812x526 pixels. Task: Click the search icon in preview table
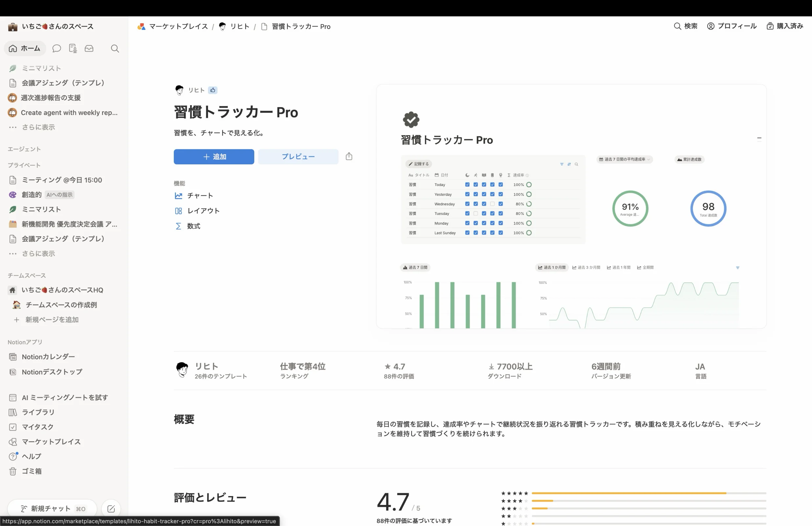pos(576,164)
